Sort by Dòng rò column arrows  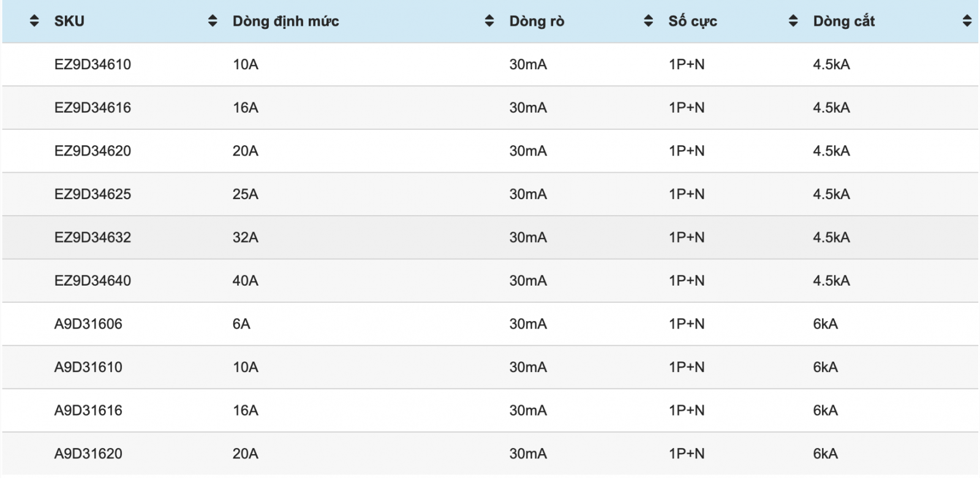click(x=649, y=21)
